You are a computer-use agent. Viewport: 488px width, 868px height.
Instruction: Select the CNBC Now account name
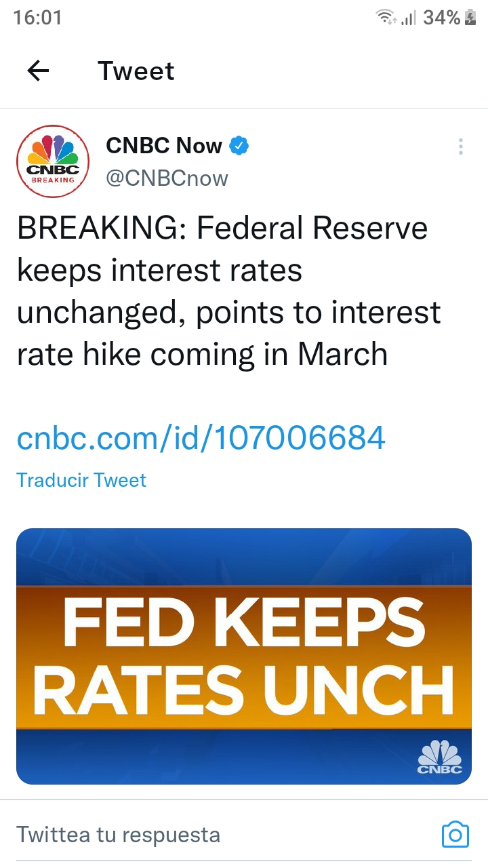(164, 146)
